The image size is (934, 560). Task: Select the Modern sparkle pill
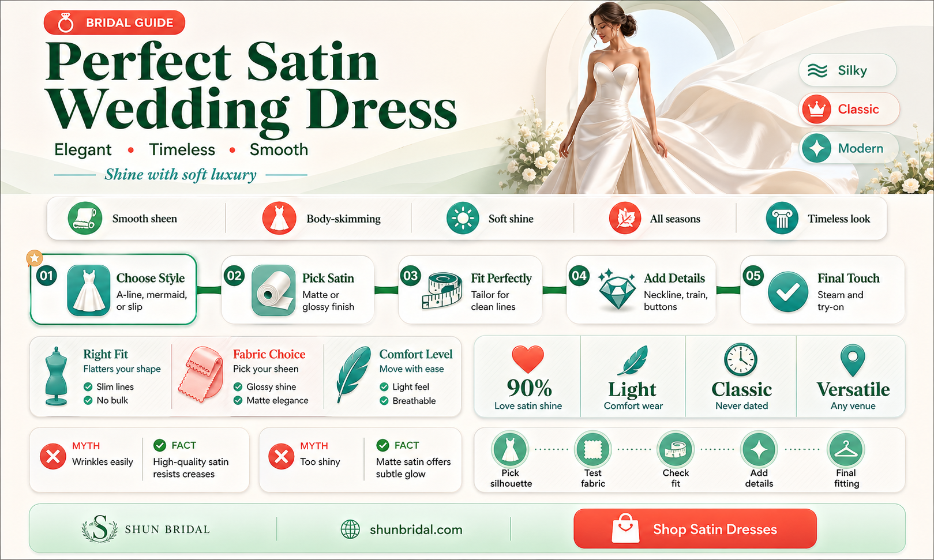tap(849, 148)
